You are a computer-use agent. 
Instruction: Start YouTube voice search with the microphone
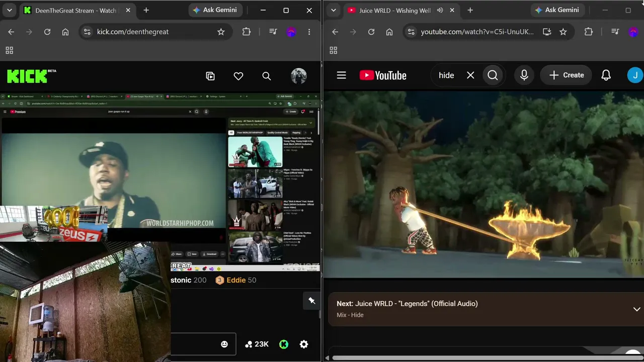click(x=524, y=75)
